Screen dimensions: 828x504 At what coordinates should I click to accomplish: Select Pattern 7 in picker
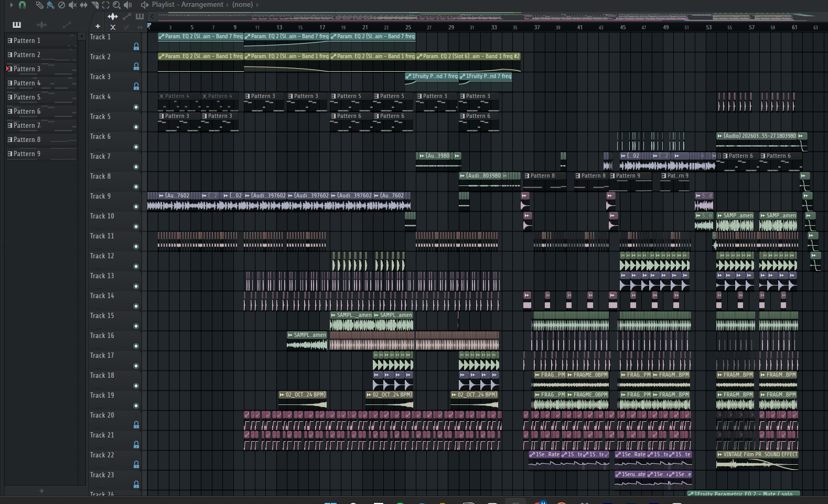pyautogui.click(x=41, y=126)
